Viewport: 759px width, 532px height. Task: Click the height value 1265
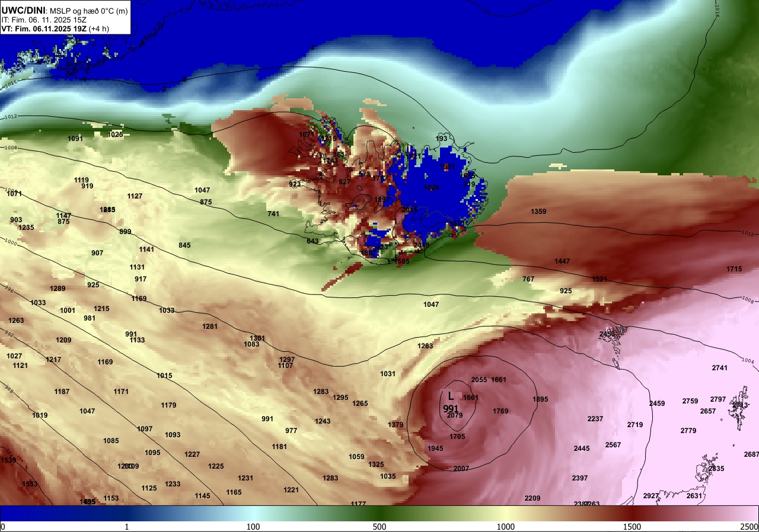360,403
